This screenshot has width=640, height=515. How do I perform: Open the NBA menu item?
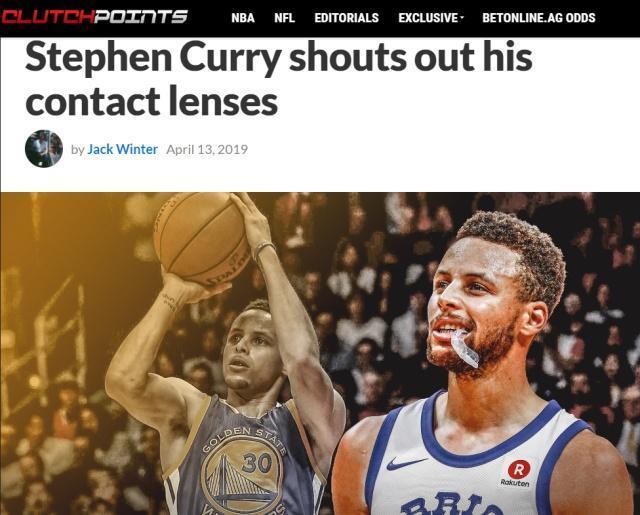pos(243,18)
